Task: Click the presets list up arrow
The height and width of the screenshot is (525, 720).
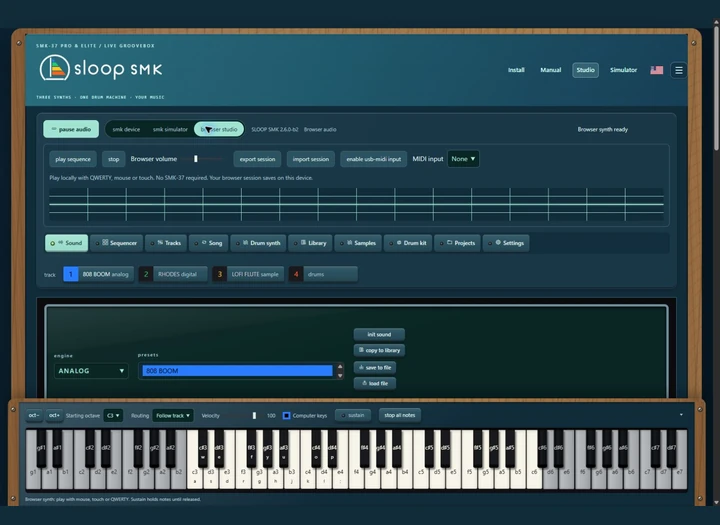Action: (x=340, y=367)
